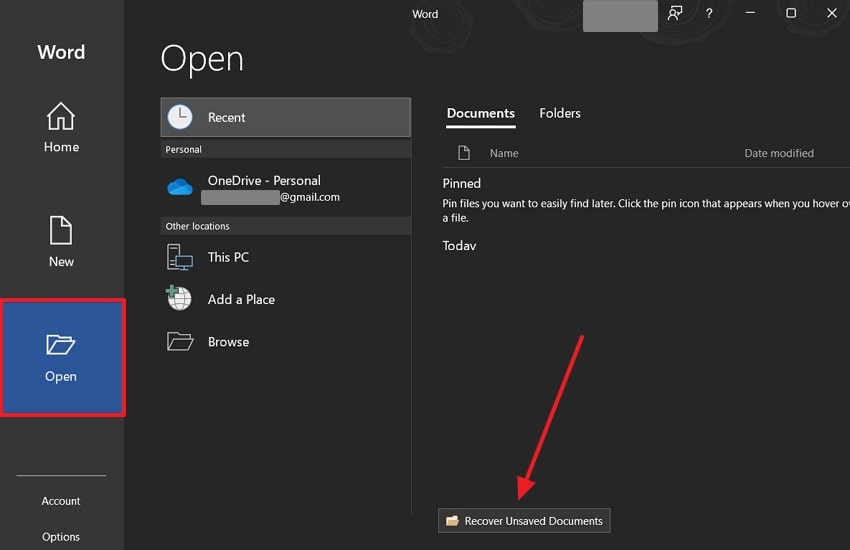Viewport: 850px width, 550px height.
Task: Click the Open folder icon in sidebar
Action: click(61, 345)
